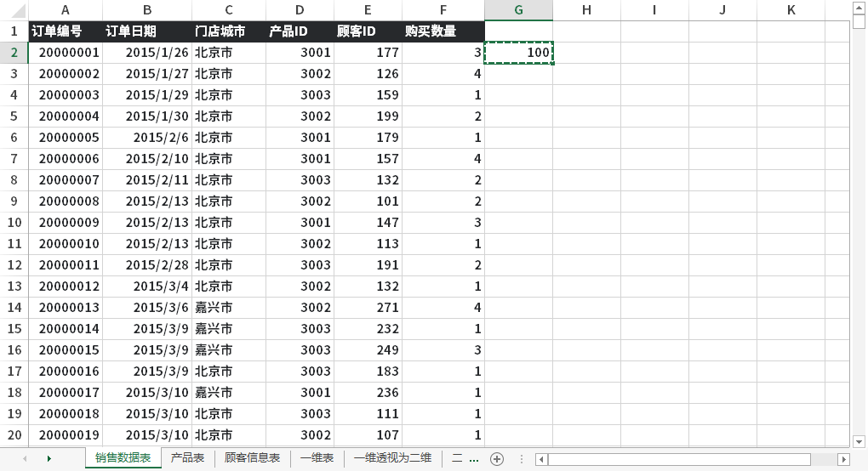
Task: Select 北京市 cell in row 17
Action: coord(229,371)
